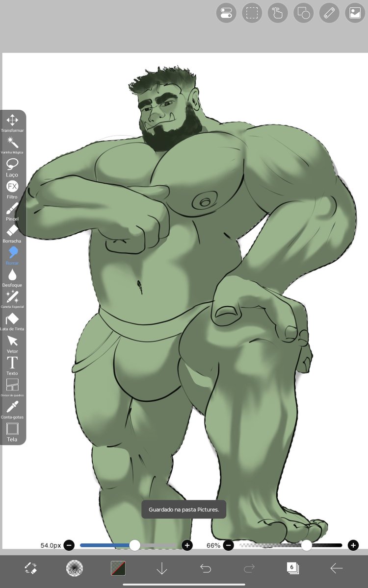Open the stabilizer hand-touch icon
The height and width of the screenshot is (588, 368).
278,13
